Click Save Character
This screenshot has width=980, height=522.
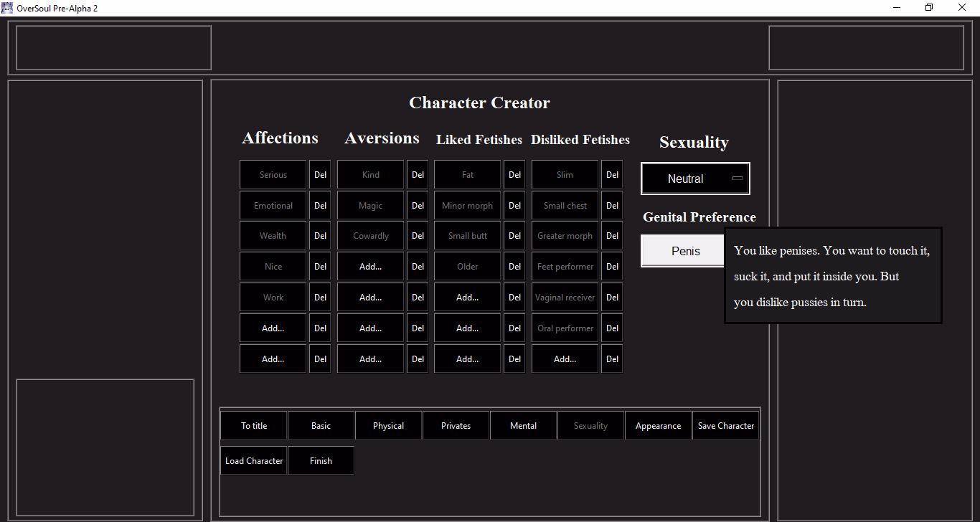pyautogui.click(x=726, y=425)
